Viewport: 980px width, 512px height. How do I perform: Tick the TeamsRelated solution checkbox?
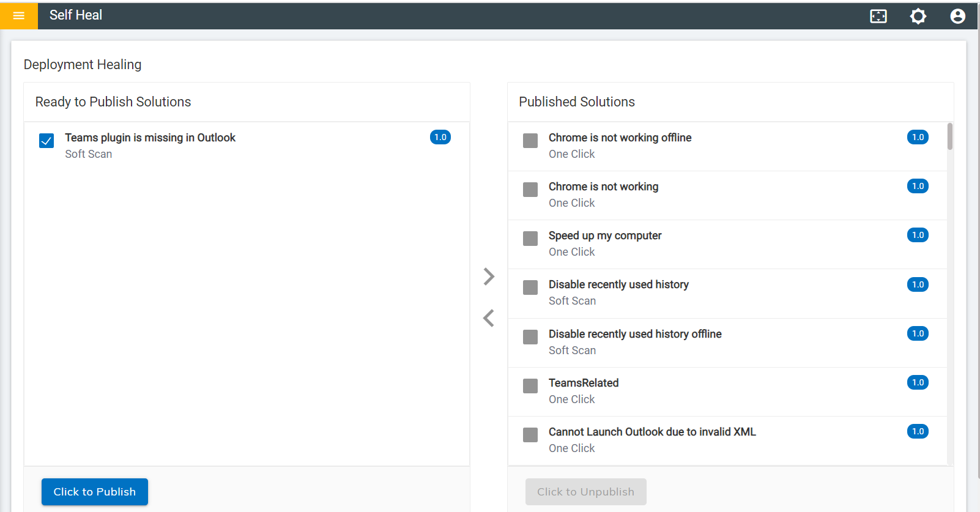tap(530, 386)
